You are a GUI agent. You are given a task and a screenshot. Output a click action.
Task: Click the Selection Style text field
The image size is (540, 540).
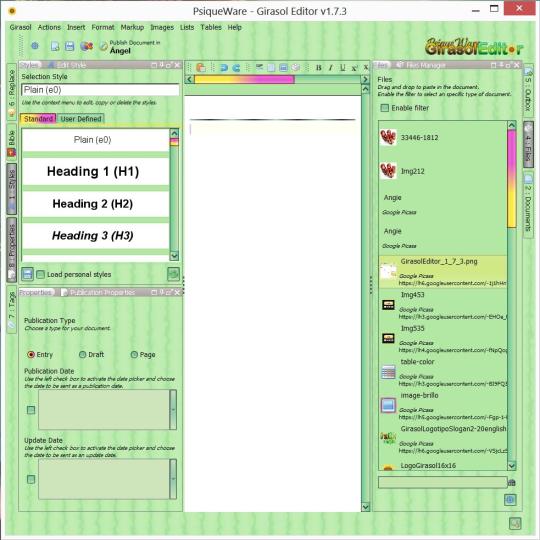pyautogui.click(x=100, y=90)
